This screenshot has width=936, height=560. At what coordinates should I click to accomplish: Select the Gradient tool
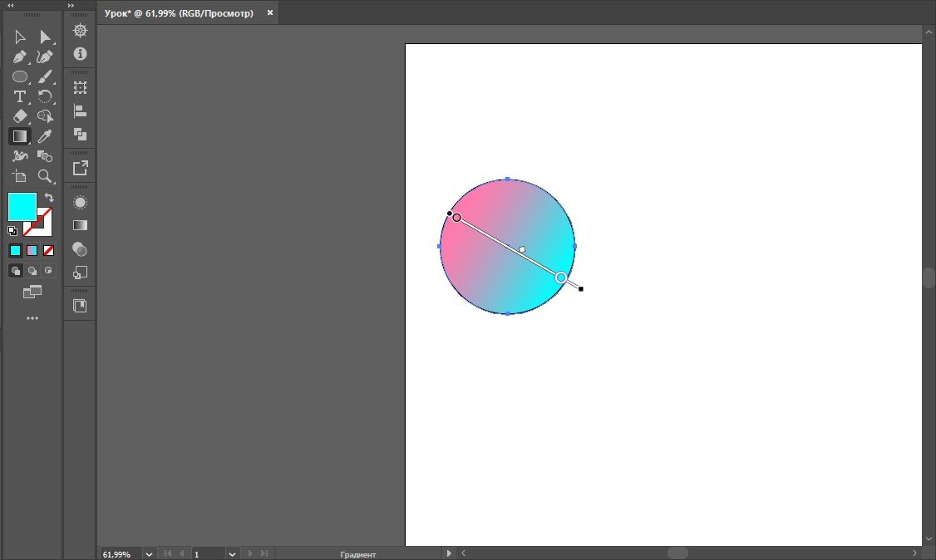(x=20, y=136)
